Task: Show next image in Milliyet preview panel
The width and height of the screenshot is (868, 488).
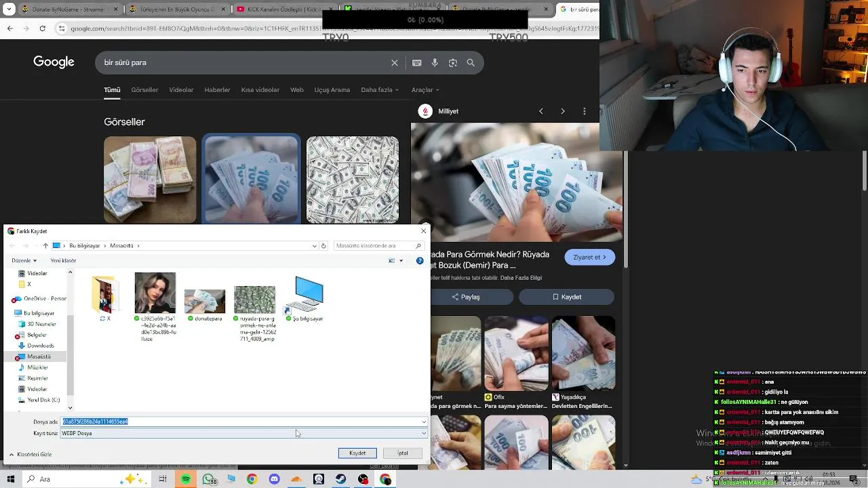Action: [x=562, y=111]
